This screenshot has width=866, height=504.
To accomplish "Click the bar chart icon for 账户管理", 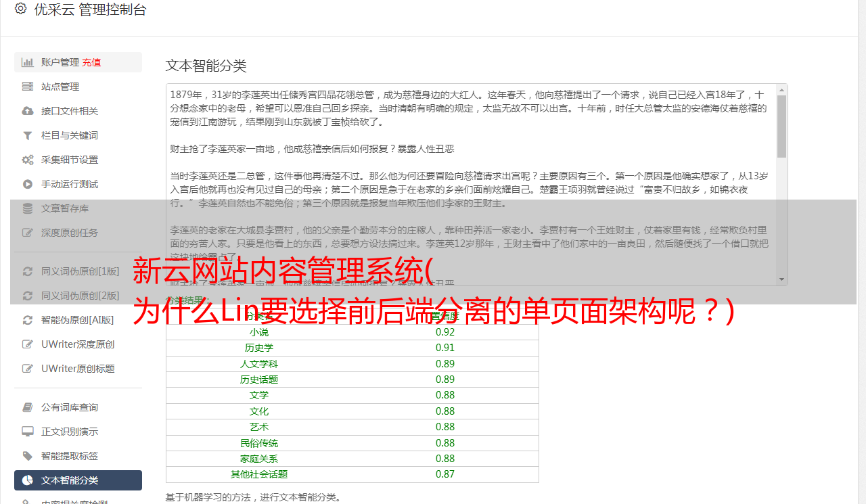I will coord(28,62).
